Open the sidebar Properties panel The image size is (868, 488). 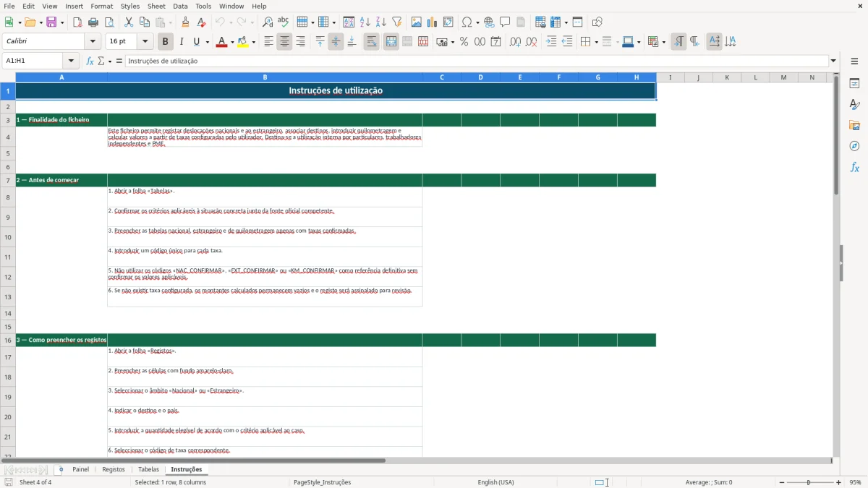coord(854,84)
